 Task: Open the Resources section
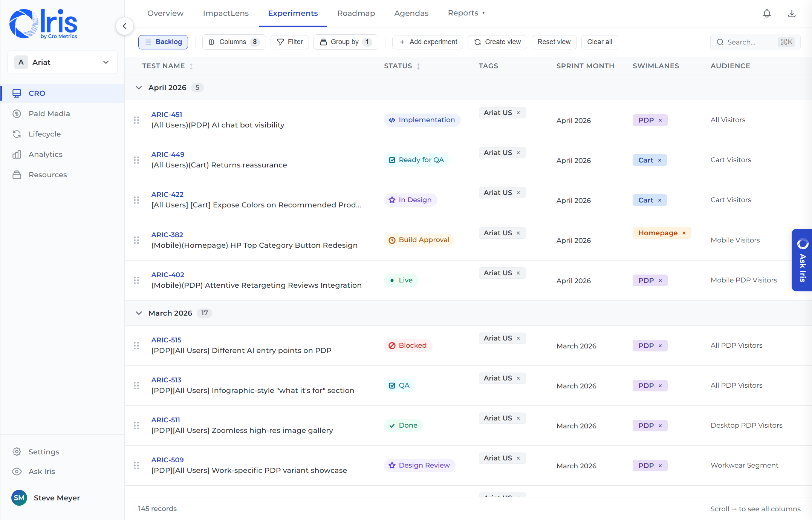pyautogui.click(x=47, y=175)
